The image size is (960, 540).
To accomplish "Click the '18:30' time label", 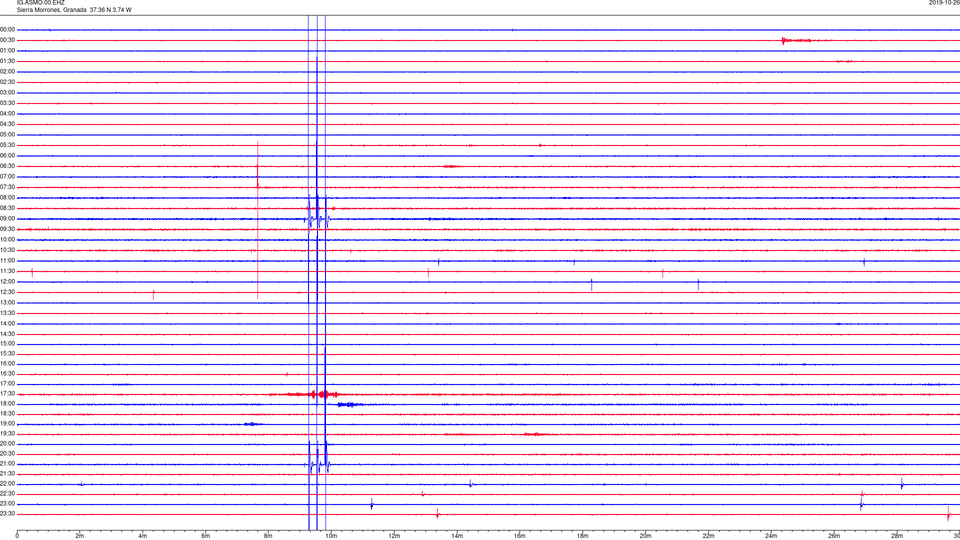I will click(8, 413).
